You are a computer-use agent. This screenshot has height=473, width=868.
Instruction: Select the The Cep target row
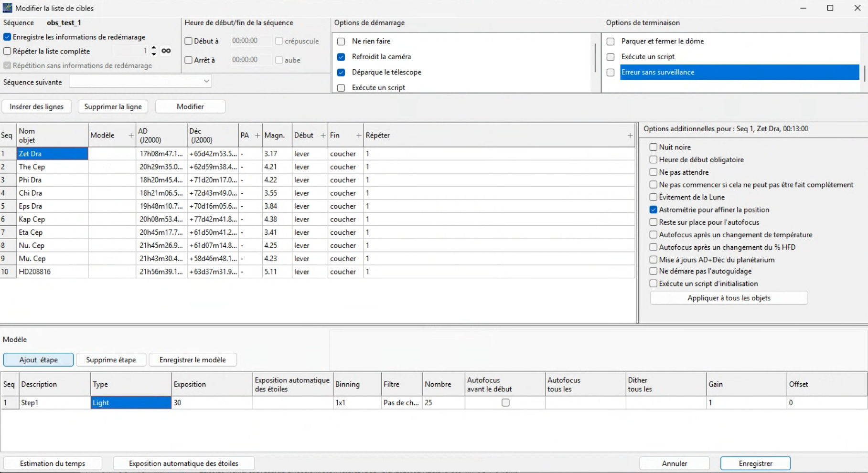point(318,167)
